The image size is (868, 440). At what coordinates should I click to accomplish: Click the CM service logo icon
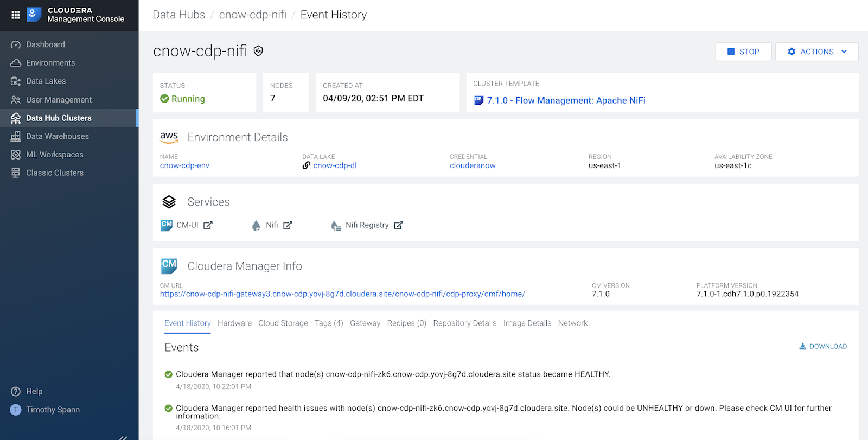click(x=167, y=225)
